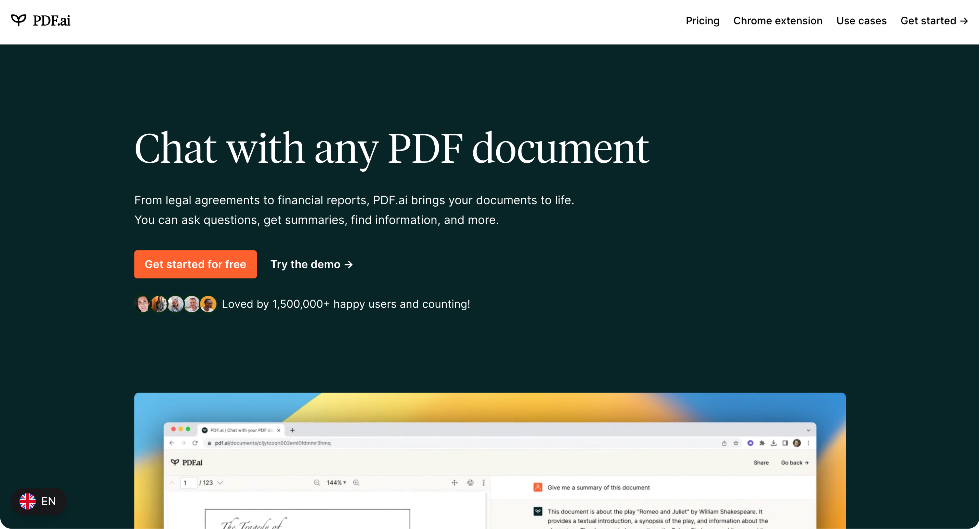The image size is (980, 529).
Task: Click the extensions puzzle icon in demo browser
Action: 762,443
